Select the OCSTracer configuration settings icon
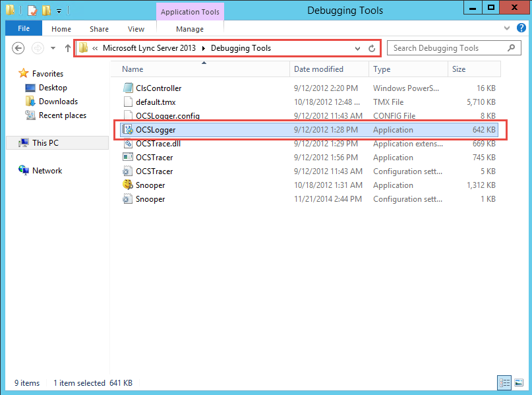Screen dimensions: 532x395 128,171
